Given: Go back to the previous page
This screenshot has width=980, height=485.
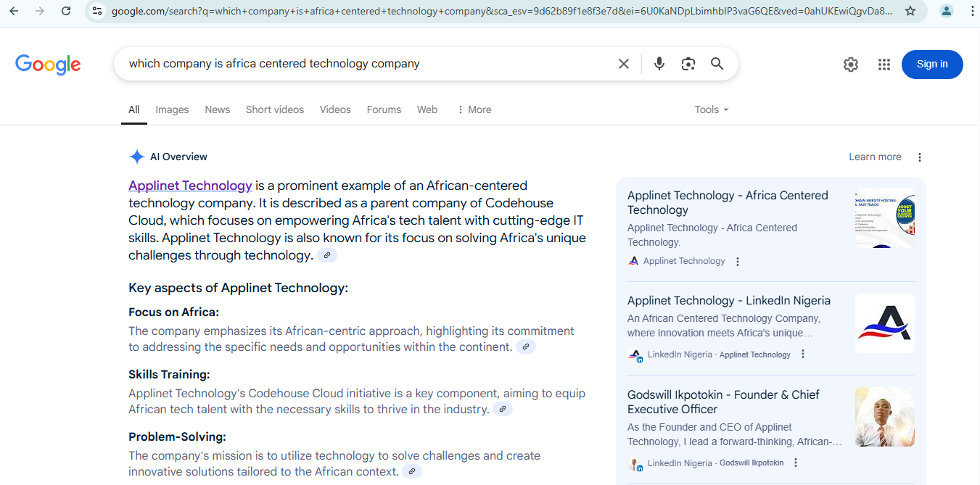Looking at the screenshot, I should coord(14,11).
